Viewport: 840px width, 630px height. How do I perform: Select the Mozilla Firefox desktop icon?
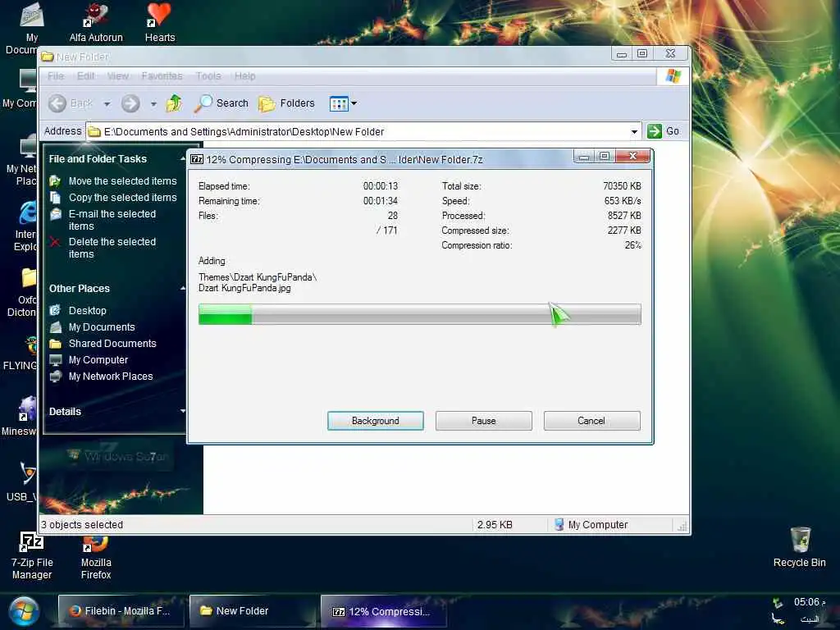[96, 557]
